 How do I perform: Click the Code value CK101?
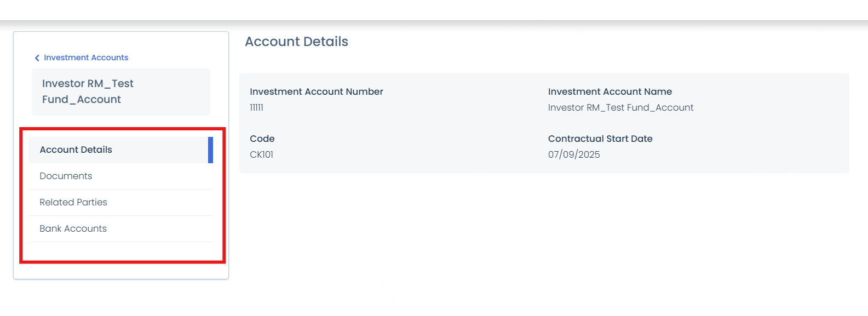coord(261,154)
